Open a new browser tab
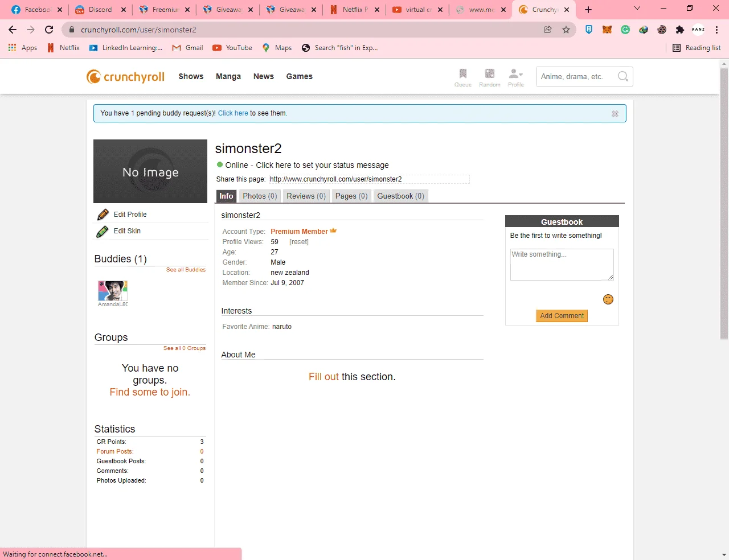 (x=588, y=10)
